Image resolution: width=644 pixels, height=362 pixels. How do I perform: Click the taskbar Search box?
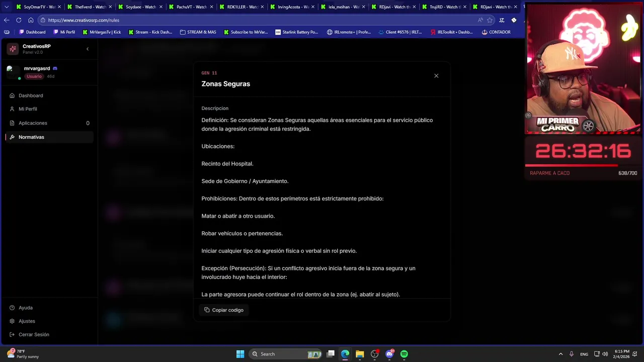(x=286, y=354)
